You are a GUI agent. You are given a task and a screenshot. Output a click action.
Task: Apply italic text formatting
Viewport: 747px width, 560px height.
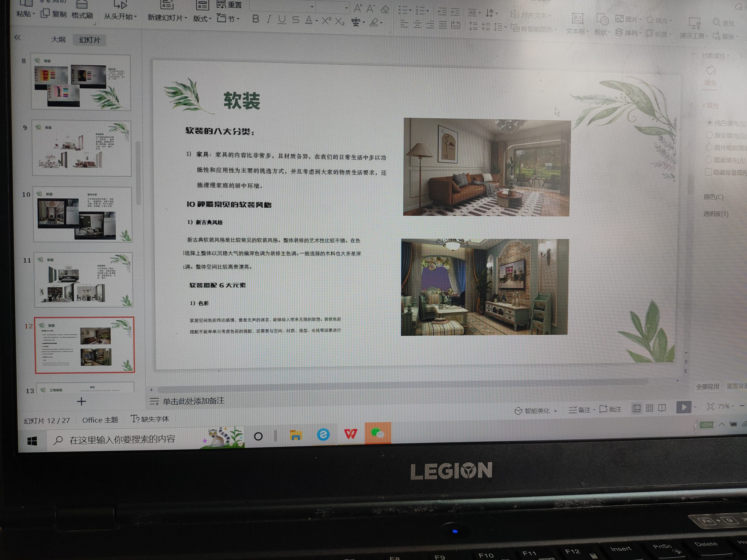269,19
